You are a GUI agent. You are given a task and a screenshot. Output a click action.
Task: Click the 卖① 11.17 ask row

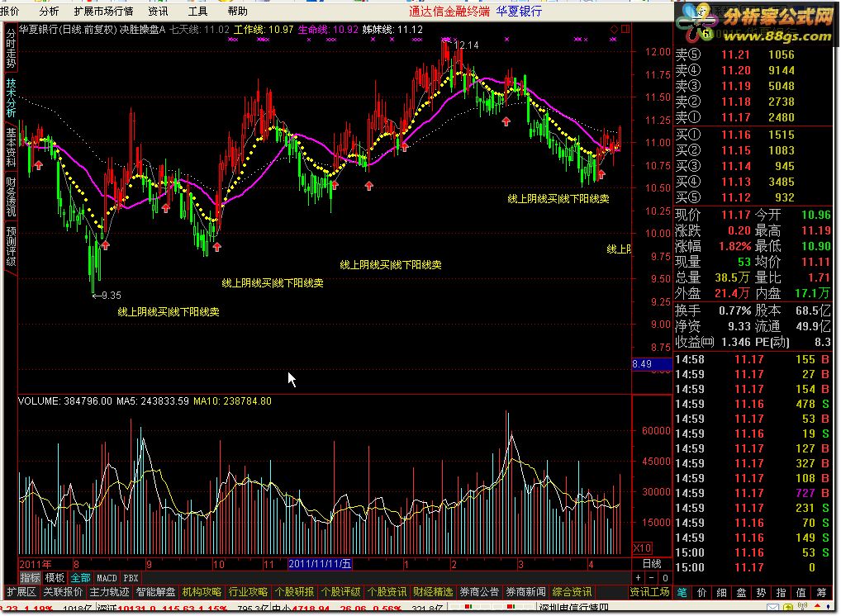point(753,117)
